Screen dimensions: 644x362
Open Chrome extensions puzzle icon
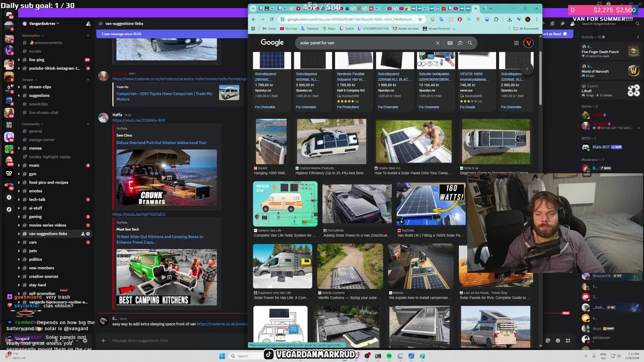point(497,19)
